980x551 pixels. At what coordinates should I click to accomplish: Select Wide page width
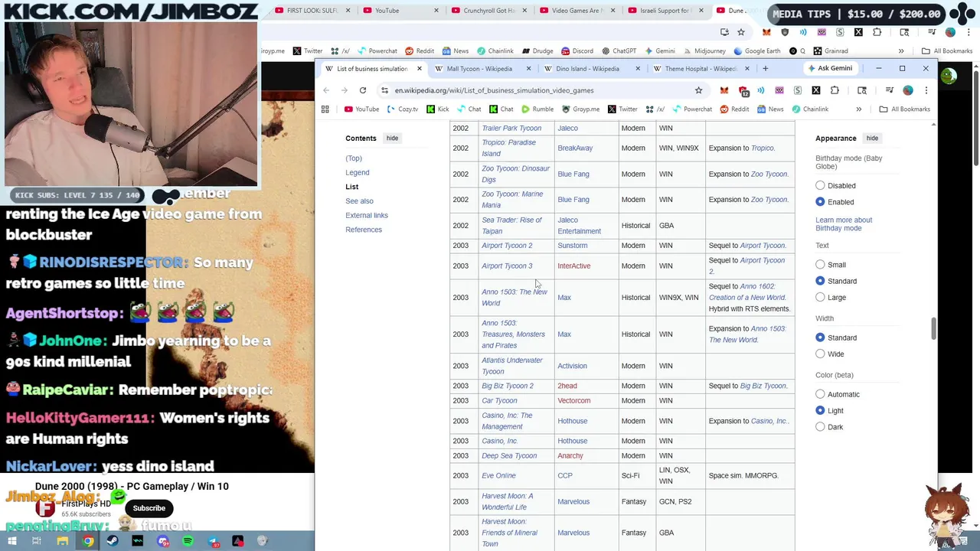coord(820,354)
